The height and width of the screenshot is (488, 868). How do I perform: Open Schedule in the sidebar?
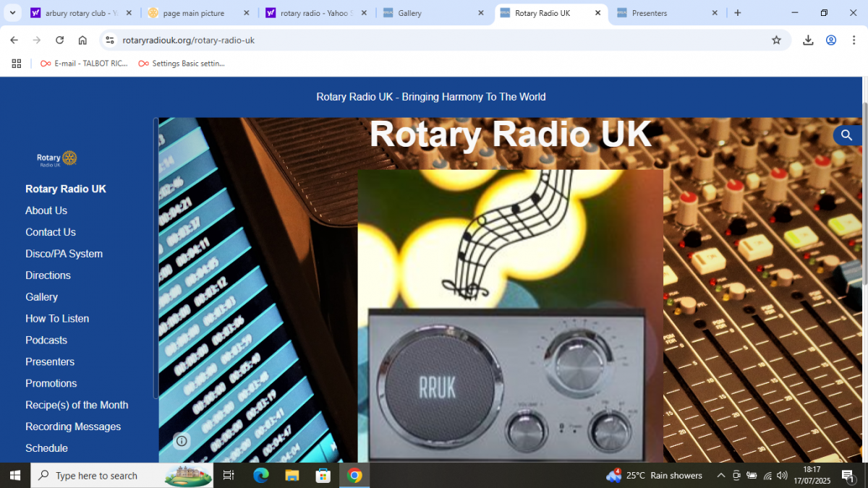coord(46,448)
